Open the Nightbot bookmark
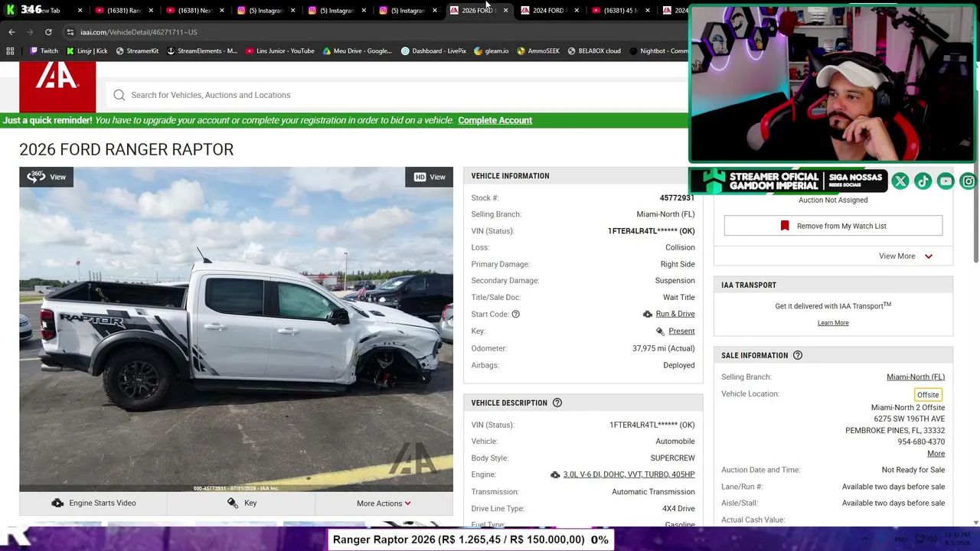Image resolution: width=980 pixels, height=551 pixels. click(x=658, y=51)
